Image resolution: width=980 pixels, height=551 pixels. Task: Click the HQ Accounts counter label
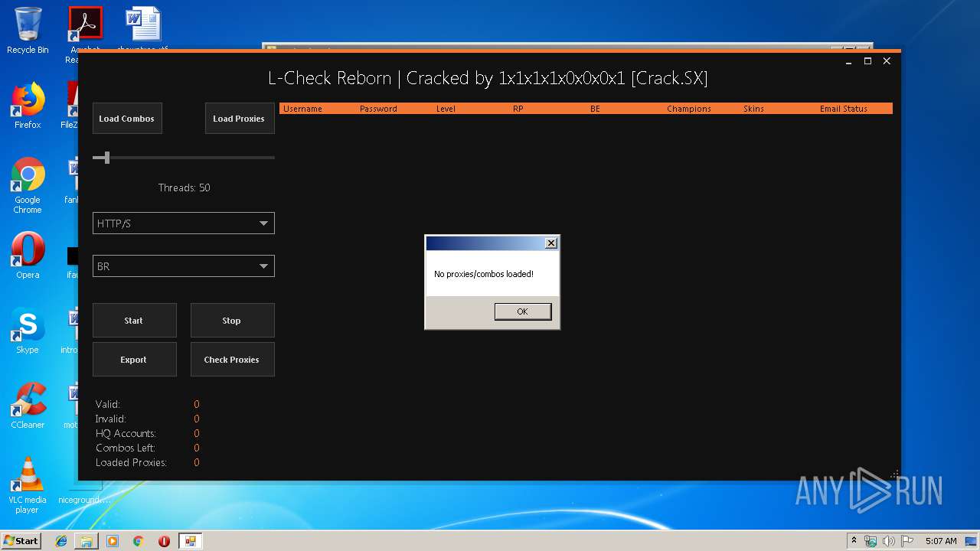coord(126,433)
